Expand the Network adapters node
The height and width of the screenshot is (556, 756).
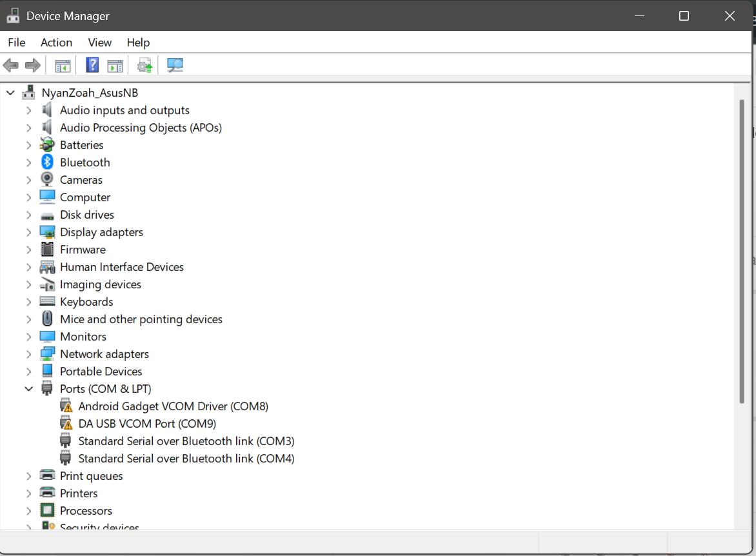tap(28, 354)
